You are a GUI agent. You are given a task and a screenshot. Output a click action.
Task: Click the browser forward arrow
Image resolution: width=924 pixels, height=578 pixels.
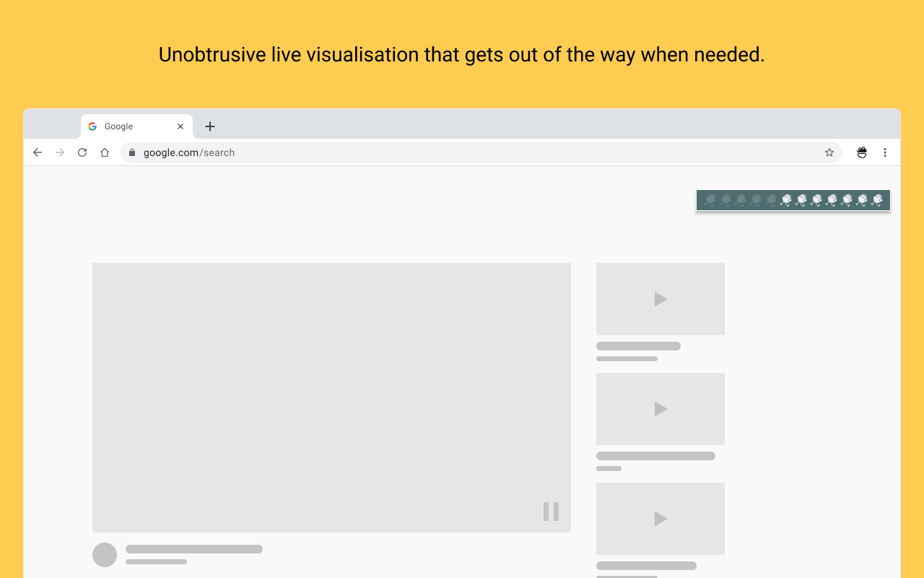click(60, 152)
